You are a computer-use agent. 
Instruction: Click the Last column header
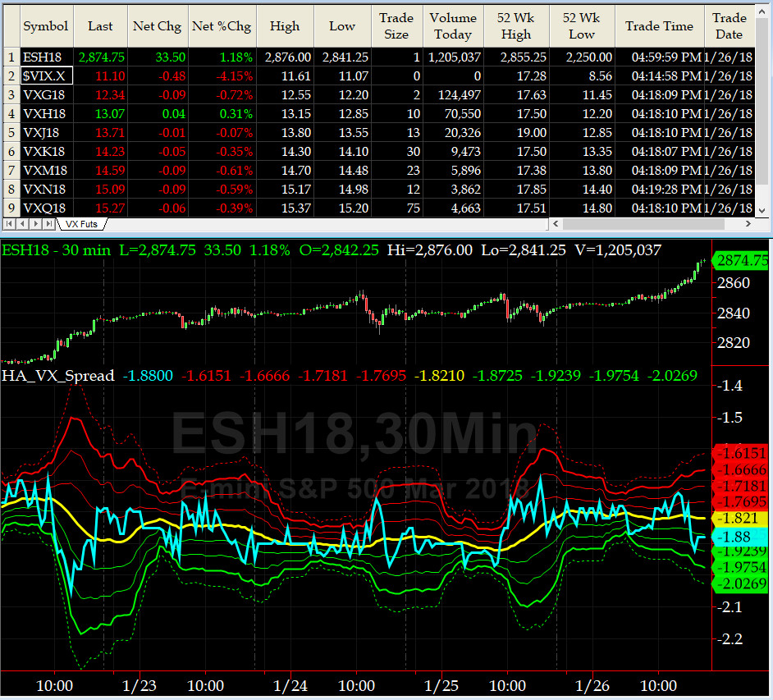pyautogui.click(x=101, y=26)
